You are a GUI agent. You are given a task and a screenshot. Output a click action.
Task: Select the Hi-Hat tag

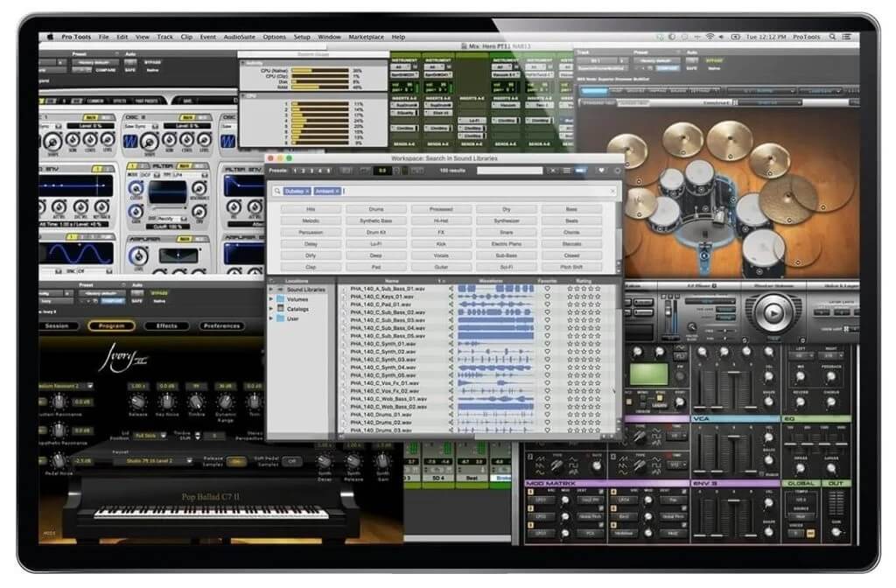coord(441,220)
